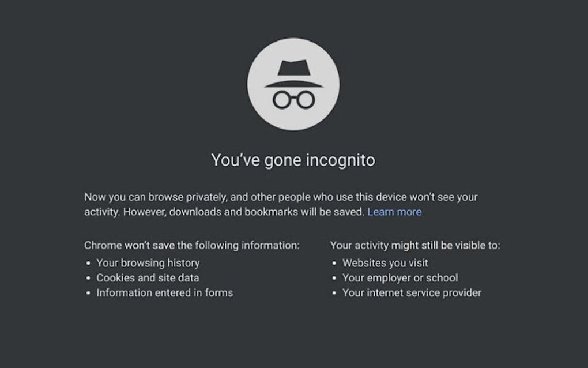The width and height of the screenshot is (588, 368).
Task: Select the Cookies and site data list item
Action: [149, 279]
